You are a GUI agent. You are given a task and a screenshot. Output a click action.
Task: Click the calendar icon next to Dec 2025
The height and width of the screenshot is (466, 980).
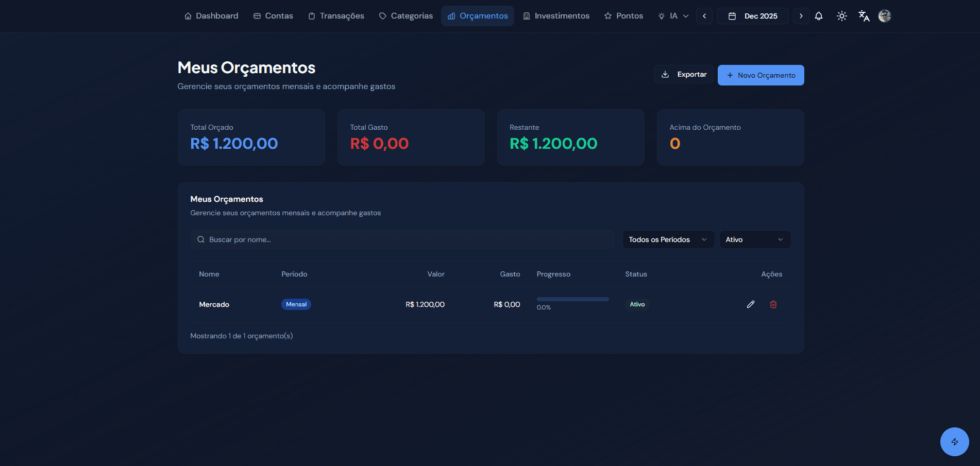(x=732, y=16)
